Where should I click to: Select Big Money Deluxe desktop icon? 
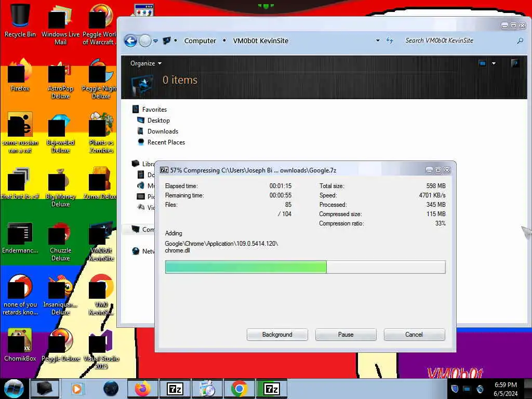pyautogui.click(x=60, y=187)
